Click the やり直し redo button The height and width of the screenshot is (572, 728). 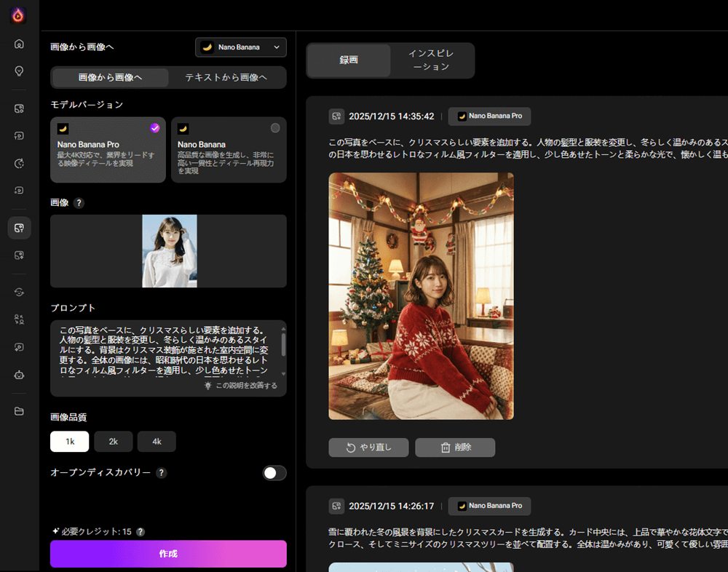[x=368, y=448]
